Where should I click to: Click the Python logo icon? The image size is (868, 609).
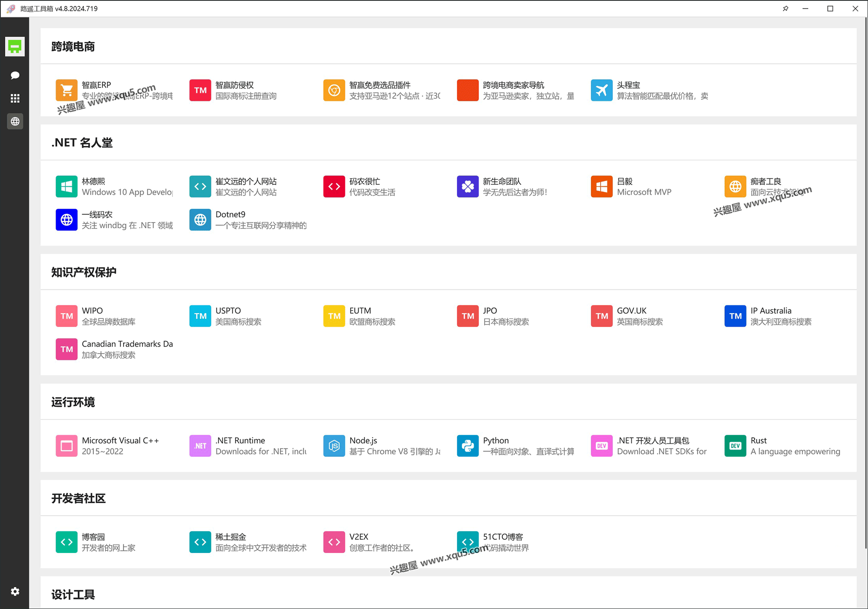pos(468,446)
